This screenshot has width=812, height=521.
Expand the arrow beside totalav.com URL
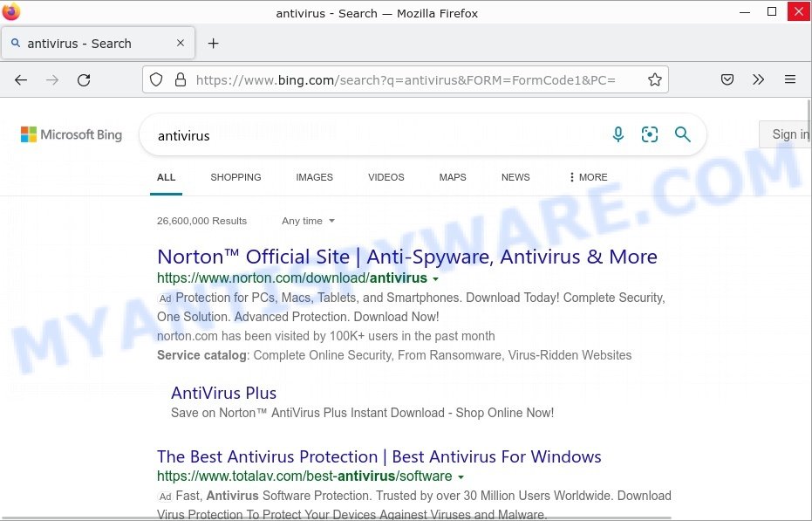click(461, 477)
